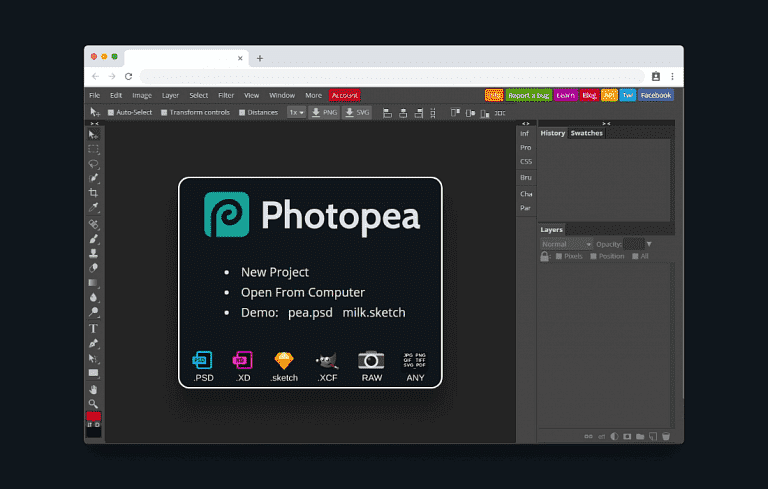Open the Opacity slider arrow
768x489 pixels.
649,244
